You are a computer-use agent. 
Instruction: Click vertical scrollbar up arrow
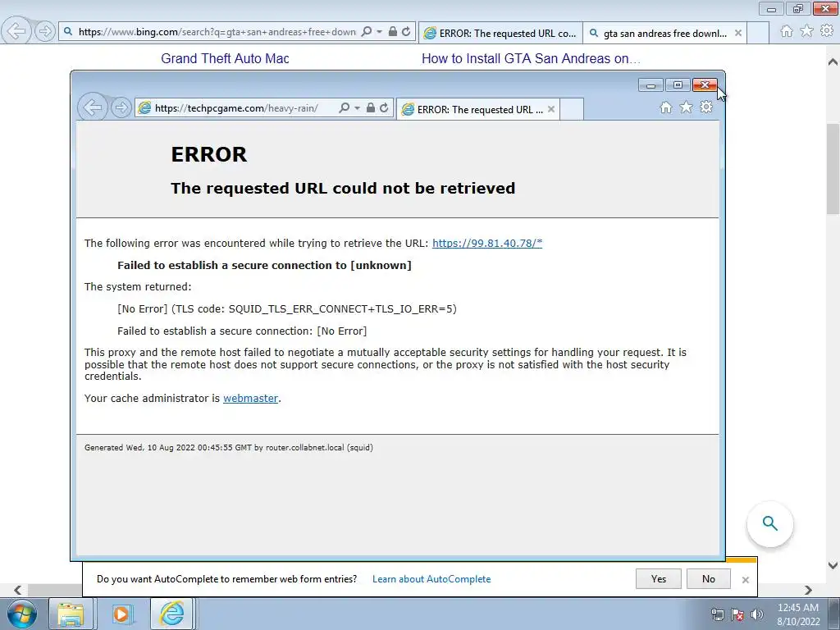[833, 62]
